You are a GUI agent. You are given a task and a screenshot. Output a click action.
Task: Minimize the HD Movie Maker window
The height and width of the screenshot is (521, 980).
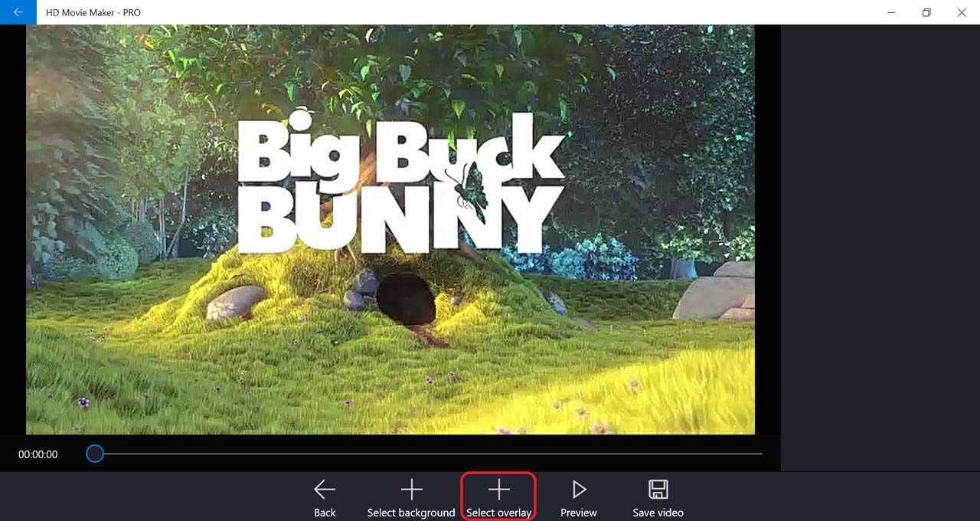[x=891, y=12]
